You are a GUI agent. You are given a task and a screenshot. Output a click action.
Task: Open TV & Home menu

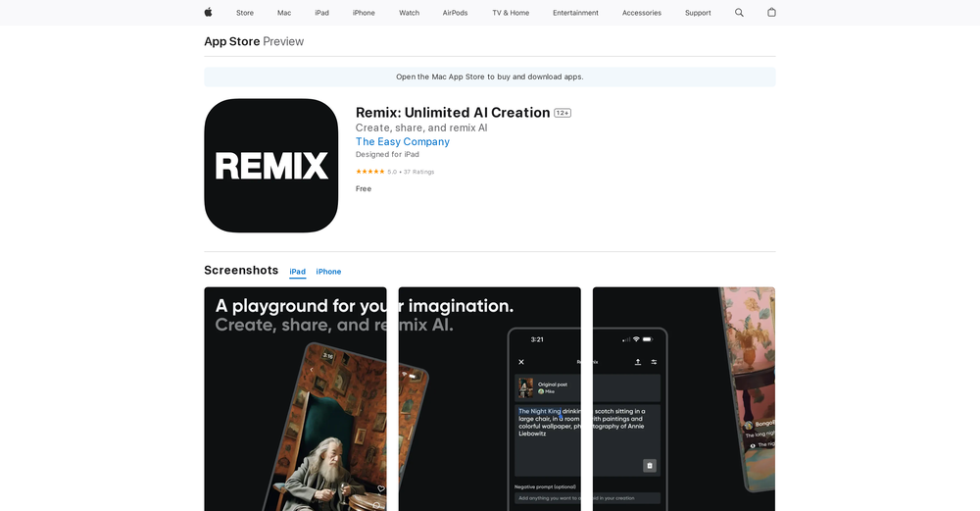click(511, 13)
